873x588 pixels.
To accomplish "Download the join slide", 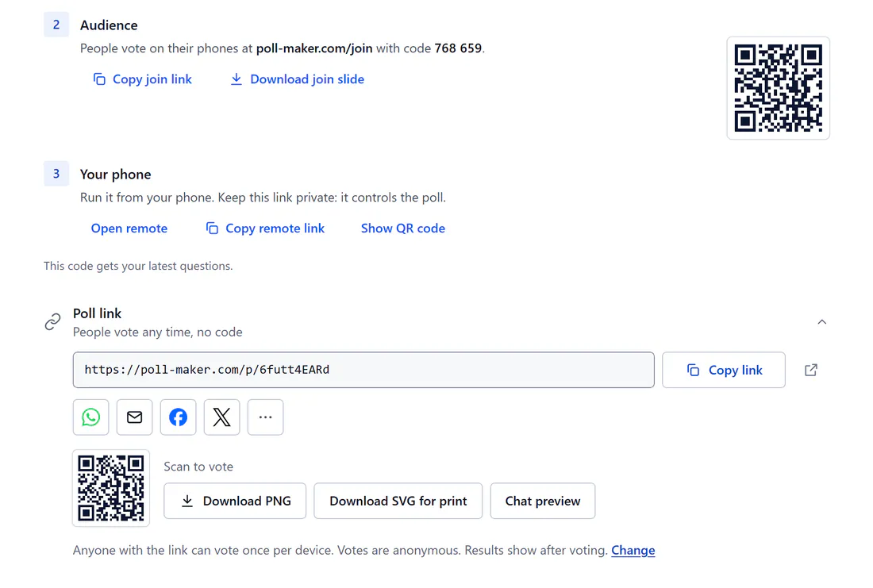I will click(298, 79).
